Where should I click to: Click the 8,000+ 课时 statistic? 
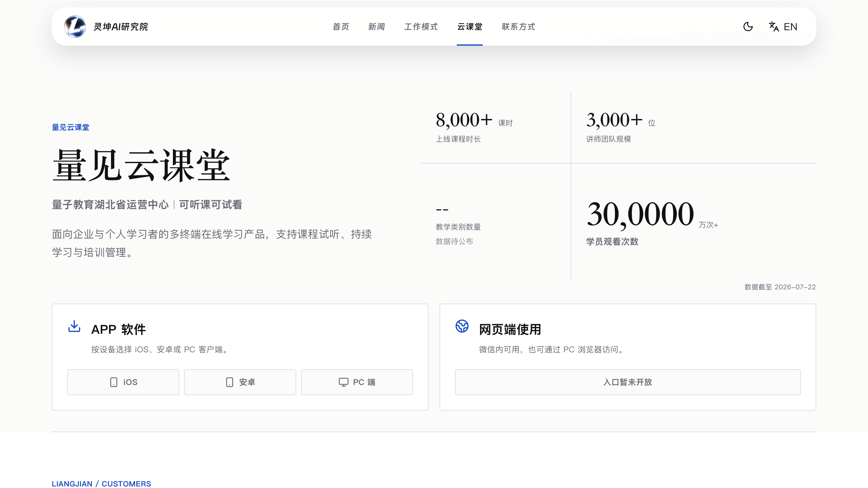pos(474,120)
